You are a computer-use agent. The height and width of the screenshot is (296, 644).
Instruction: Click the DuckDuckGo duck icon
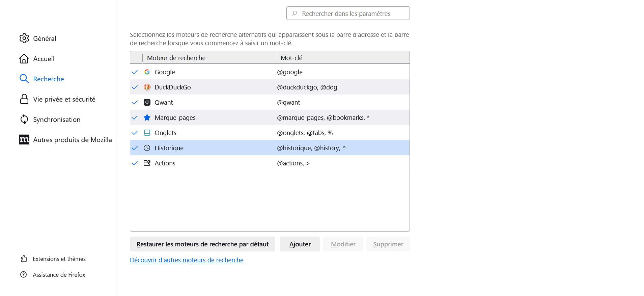pyautogui.click(x=147, y=87)
